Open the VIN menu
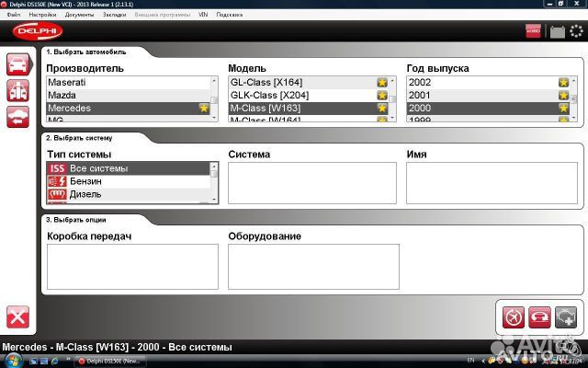Image resolution: width=588 pixels, height=368 pixels. [203, 15]
